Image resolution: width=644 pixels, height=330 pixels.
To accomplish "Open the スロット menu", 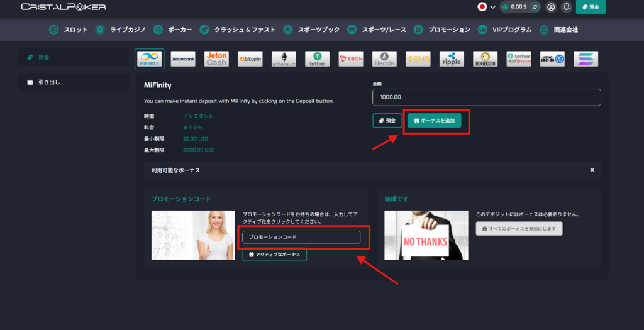I will (x=68, y=30).
